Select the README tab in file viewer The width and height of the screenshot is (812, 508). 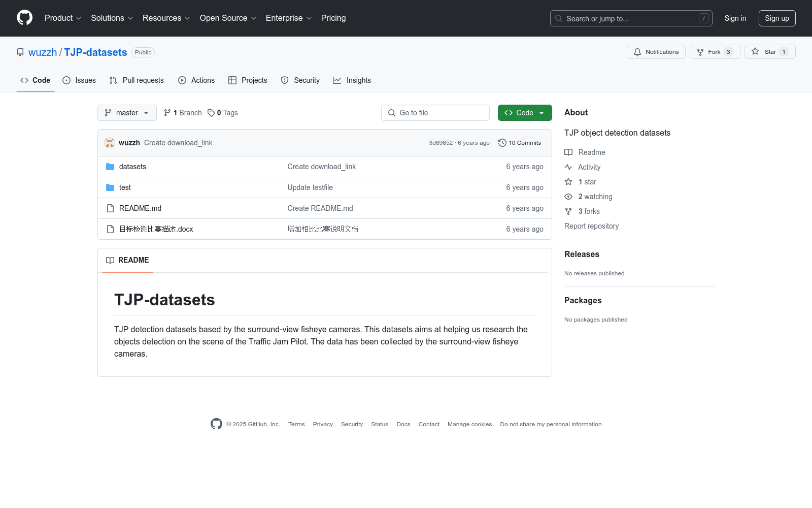click(127, 260)
